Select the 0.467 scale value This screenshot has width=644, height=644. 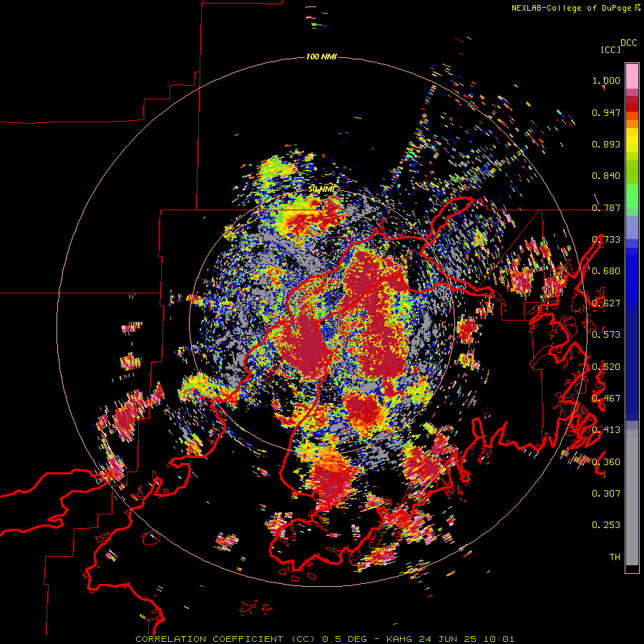[x=606, y=399]
